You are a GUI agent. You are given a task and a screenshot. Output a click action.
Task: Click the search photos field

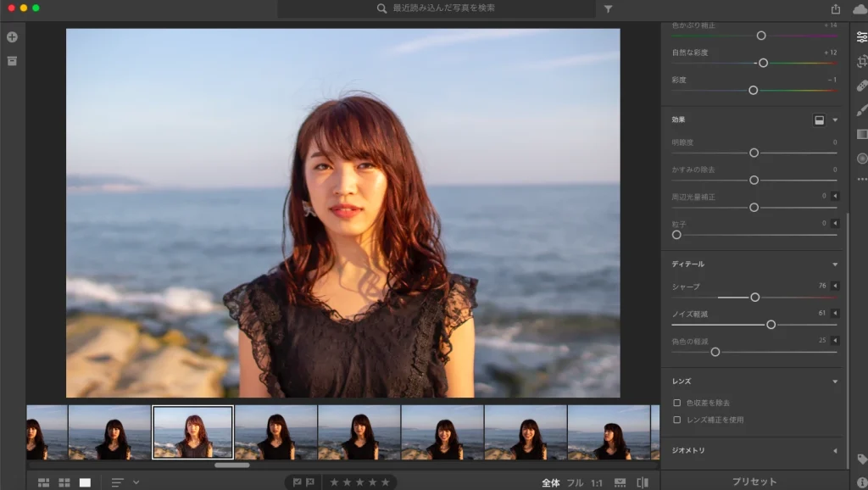click(437, 8)
